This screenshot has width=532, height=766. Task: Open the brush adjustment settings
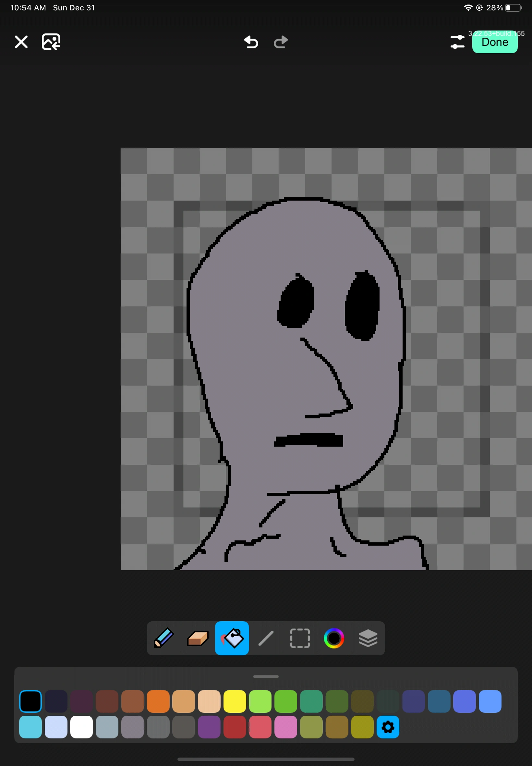457,41
